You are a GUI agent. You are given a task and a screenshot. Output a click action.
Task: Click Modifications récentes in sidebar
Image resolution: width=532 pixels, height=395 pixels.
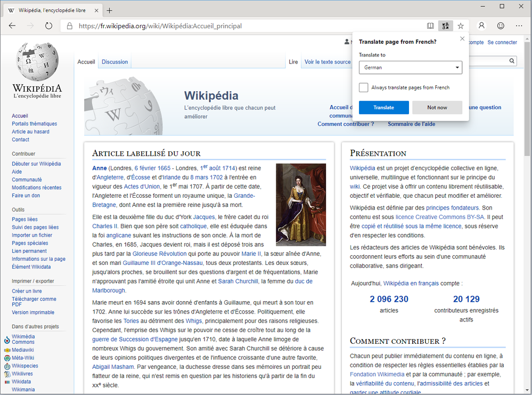[x=37, y=188]
